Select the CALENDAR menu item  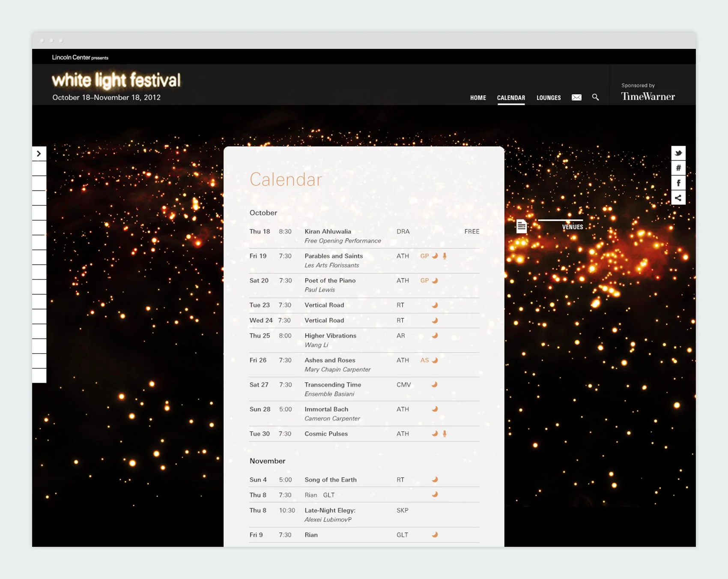(x=511, y=98)
